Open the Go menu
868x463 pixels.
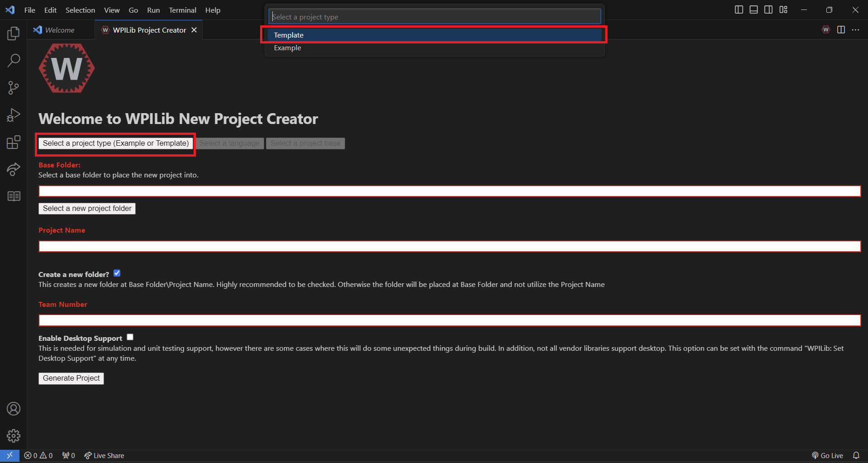point(133,10)
